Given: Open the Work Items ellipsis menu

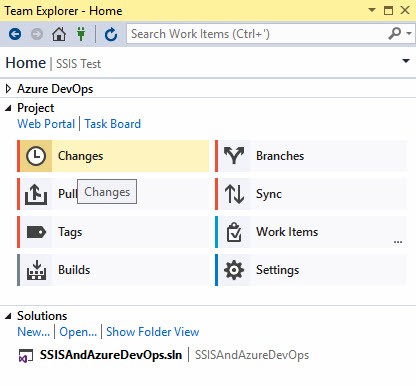Looking at the screenshot, I should tap(398, 242).
